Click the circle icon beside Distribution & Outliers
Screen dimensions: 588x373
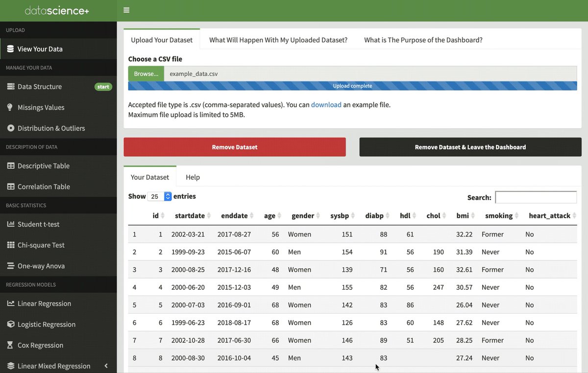[10, 128]
